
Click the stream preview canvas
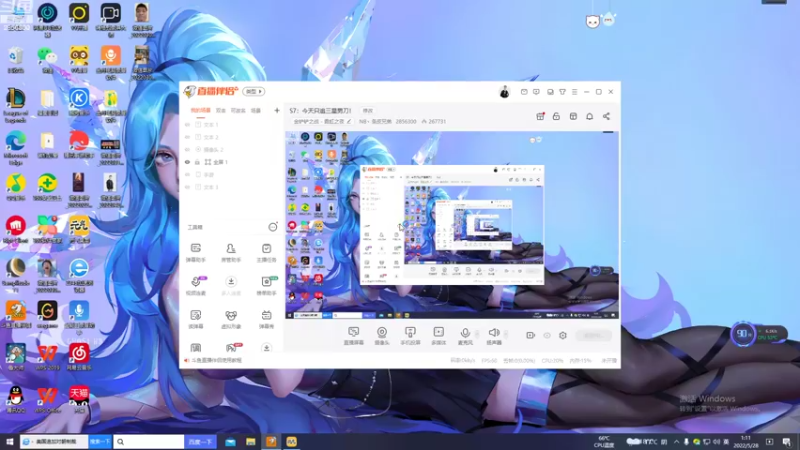[x=452, y=225]
